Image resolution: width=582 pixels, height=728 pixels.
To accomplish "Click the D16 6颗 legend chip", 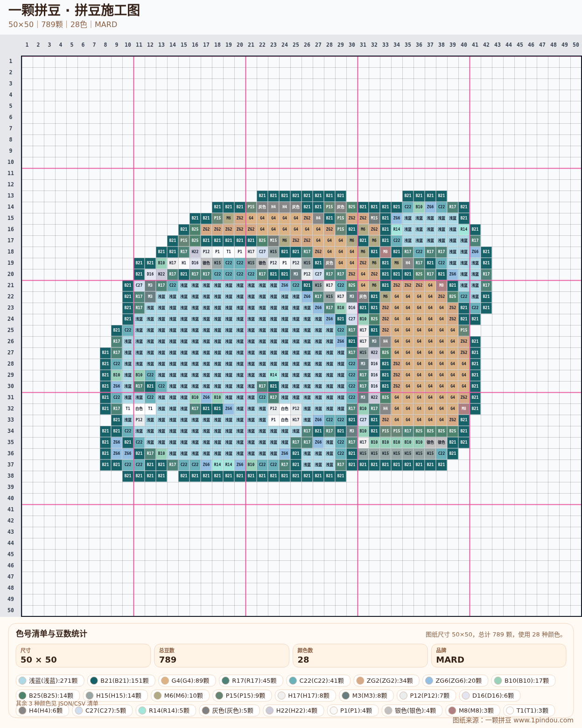I will [490, 695].
